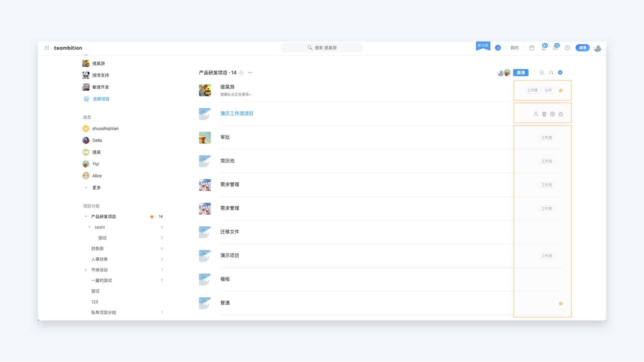Open 敏捷开发 project name in sidebar
Image resolution: width=644 pixels, height=362 pixels.
point(101,87)
